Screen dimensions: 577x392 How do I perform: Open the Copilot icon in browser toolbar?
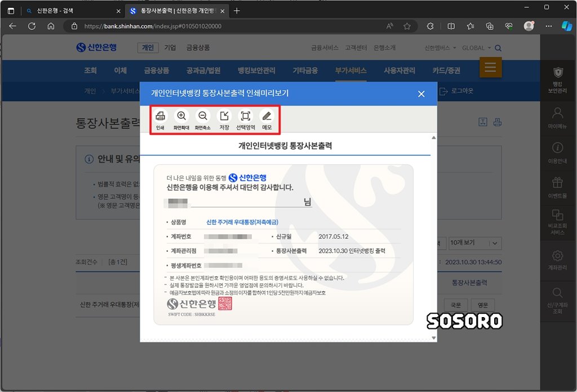click(x=567, y=26)
